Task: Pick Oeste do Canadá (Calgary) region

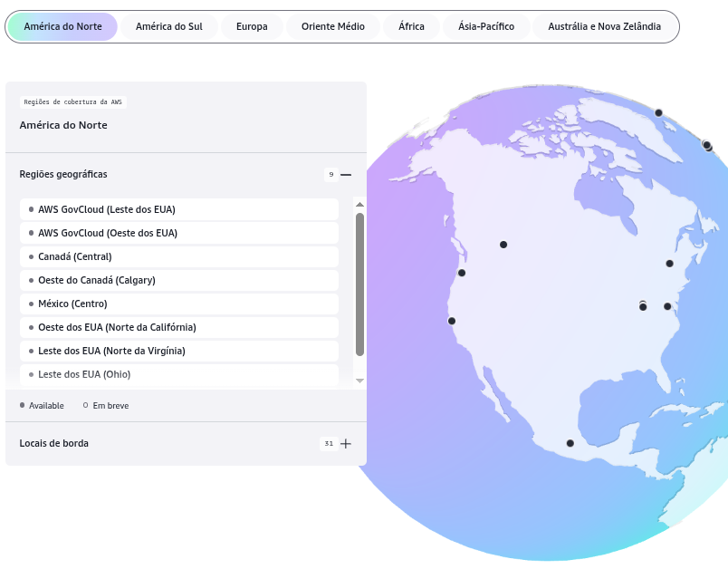Action: point(179,280)
